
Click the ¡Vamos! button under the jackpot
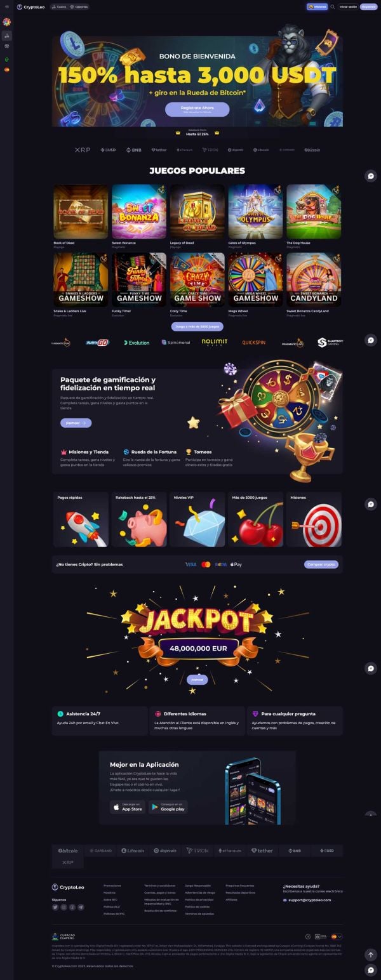pyautogui.click(x=197, y=679)
